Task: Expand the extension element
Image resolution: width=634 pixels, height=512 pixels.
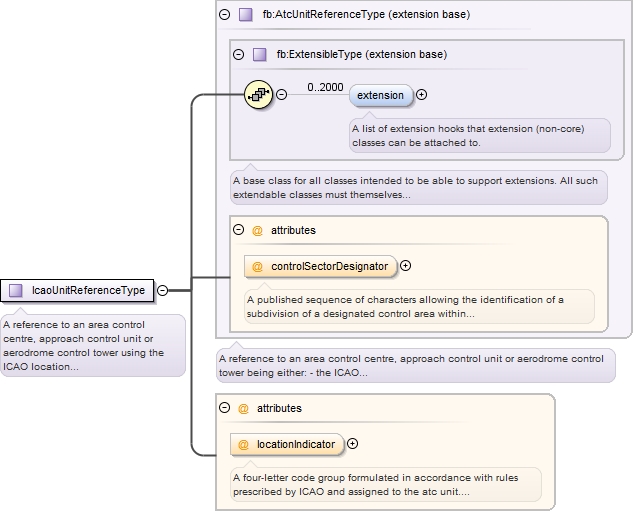Action: pos(421,95)
